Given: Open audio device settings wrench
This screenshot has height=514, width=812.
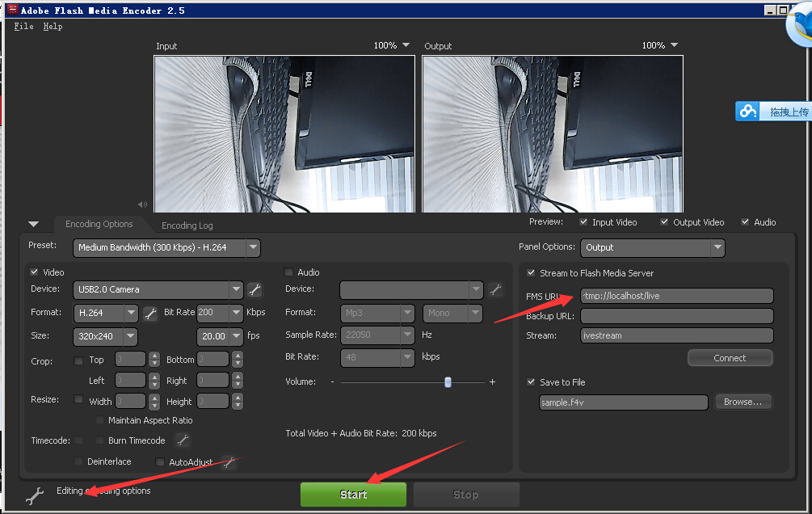Looking at the screenshot, I should 495,289.
